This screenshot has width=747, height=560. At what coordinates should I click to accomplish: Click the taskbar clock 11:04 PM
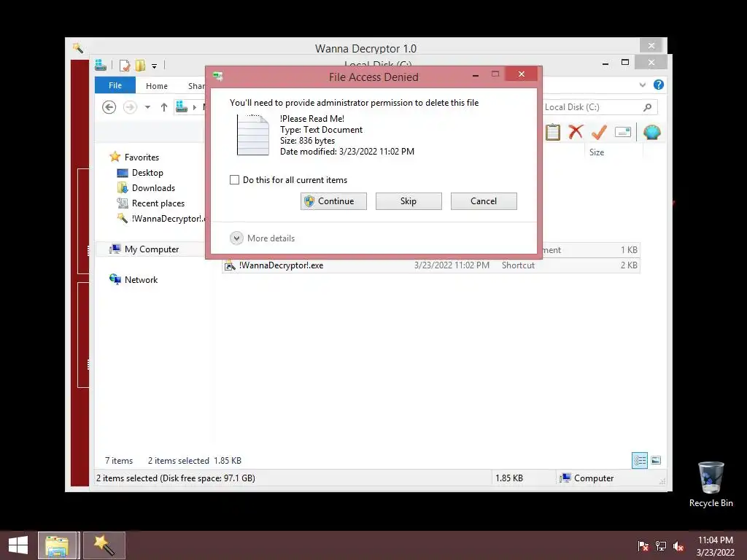click(715, 540)
